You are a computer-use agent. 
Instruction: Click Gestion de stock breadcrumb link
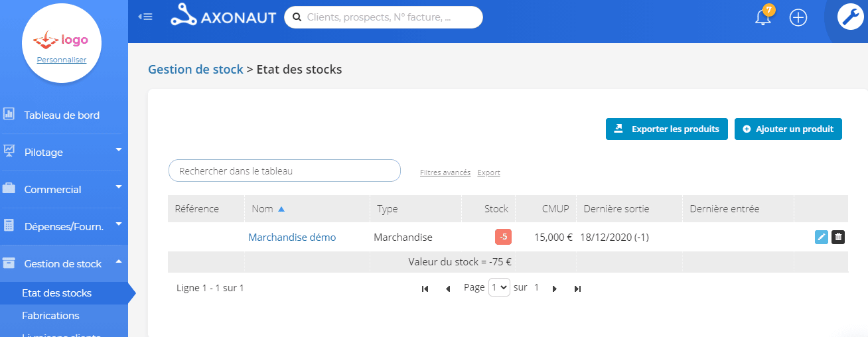click(196, 69)
